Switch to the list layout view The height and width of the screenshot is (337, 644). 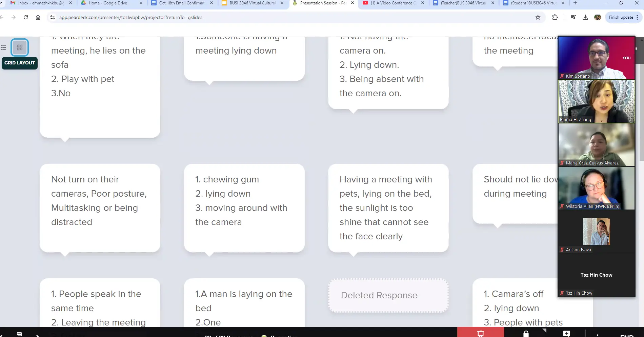tap(3, 47)
